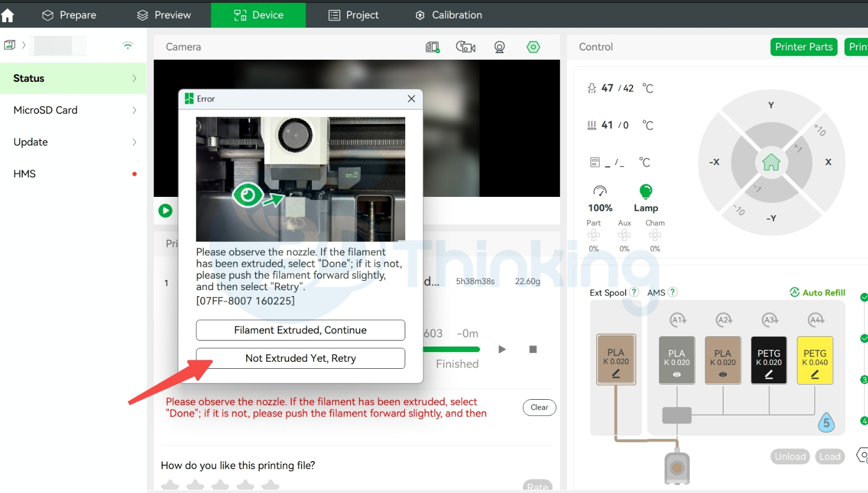Expand the MicroSD Card section

pyautogui.click(x=73, y=110)
